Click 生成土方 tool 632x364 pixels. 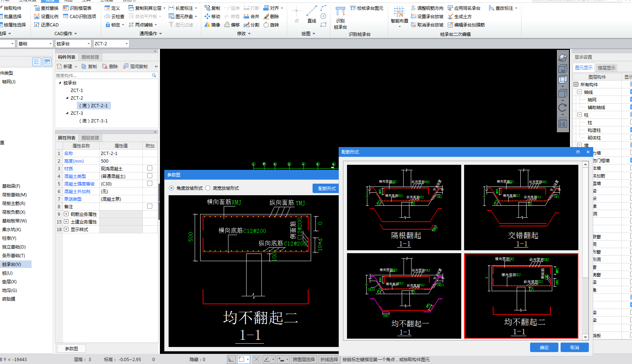460,16
